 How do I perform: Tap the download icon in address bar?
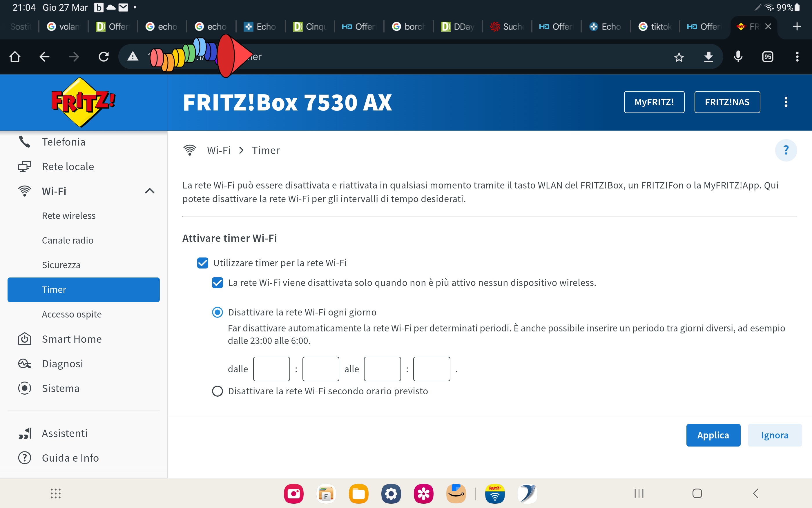click(x=708, y=57)
